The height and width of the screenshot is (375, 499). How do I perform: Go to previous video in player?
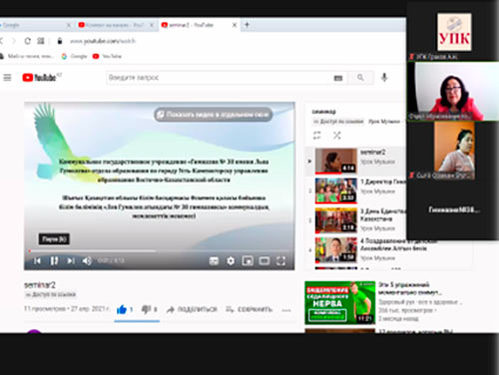[37, 261]
